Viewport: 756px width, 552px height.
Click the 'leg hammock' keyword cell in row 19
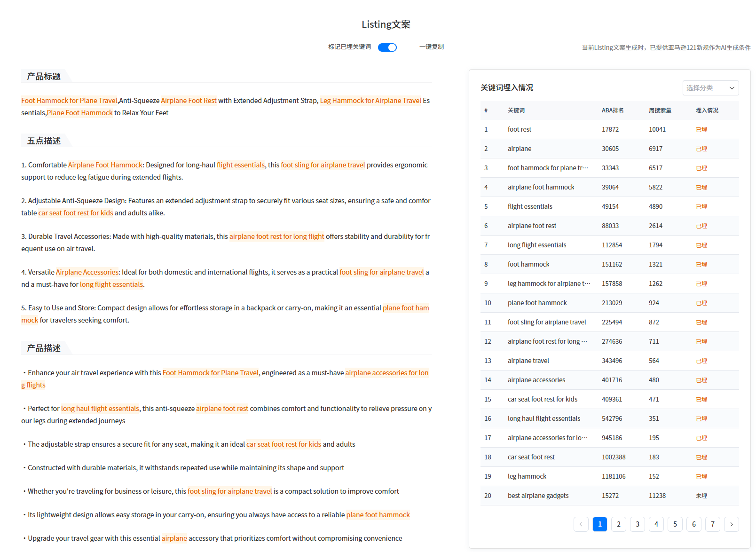coord(527,476)
